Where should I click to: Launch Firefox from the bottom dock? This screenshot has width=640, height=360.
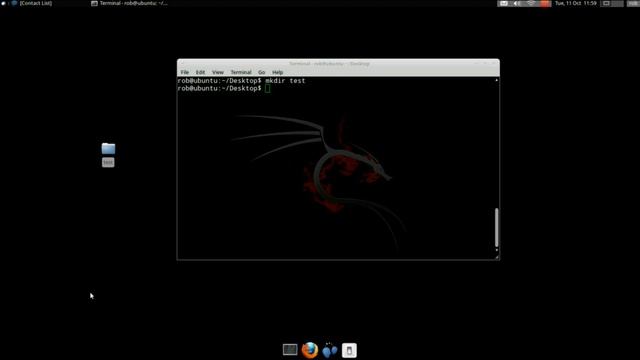(x=310, y=350)
